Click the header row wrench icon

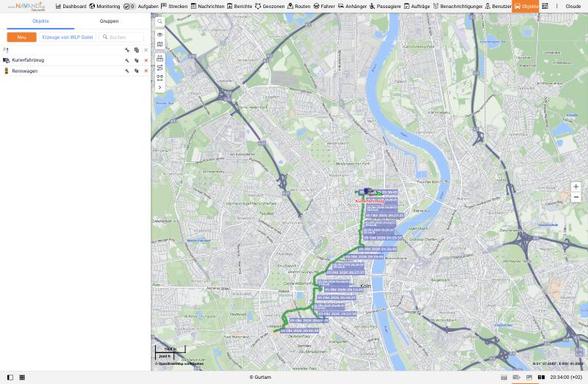point(126,50)
